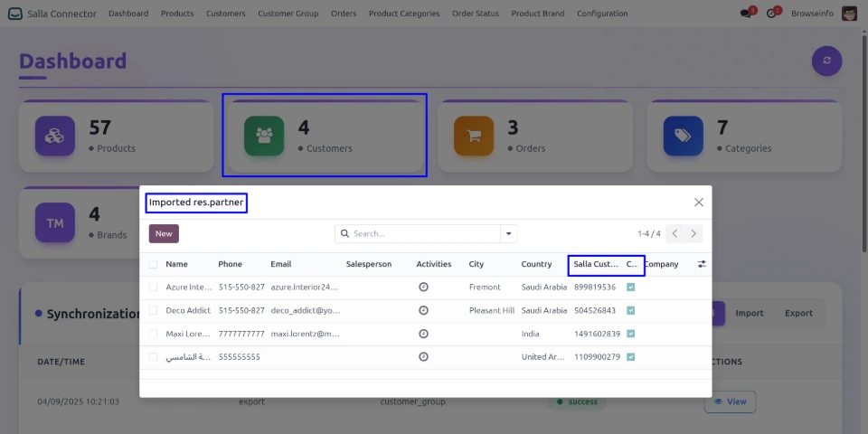Screen dimensions: 868x434
Task: Click the activity clock for Azure Interior row
Action: [423, 287]
